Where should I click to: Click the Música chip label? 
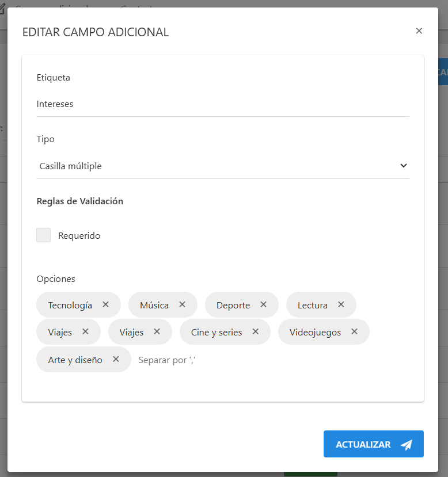click(x=154, y=305)
